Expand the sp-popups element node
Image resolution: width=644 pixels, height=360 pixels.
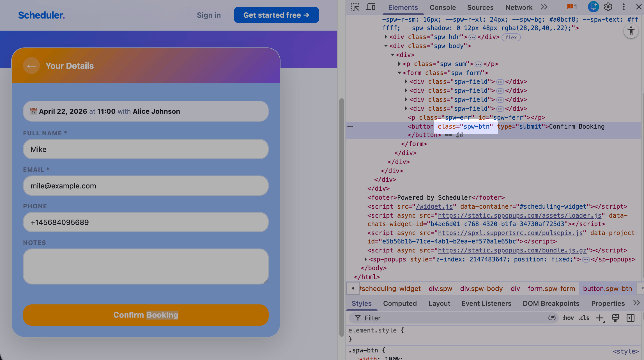(x=365, y=259)
